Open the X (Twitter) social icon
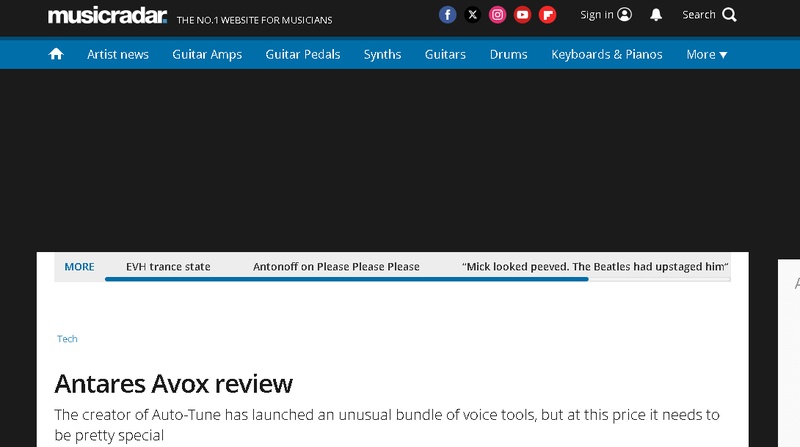 tap(472, 15)
